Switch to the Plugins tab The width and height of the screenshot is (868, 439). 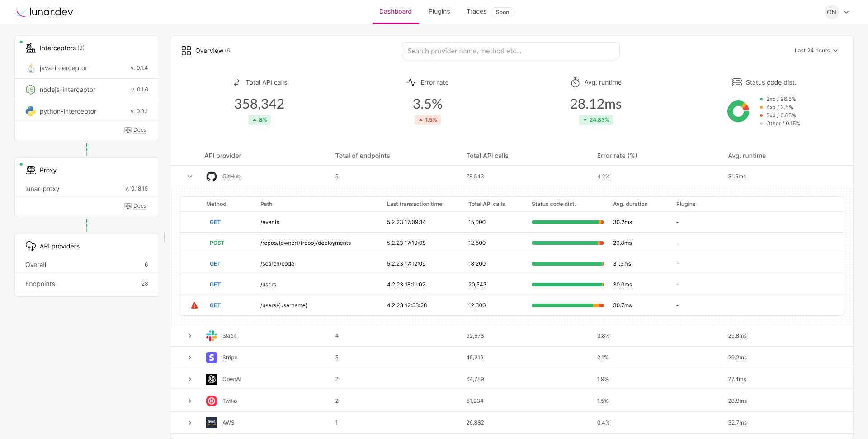click(439, 11)
